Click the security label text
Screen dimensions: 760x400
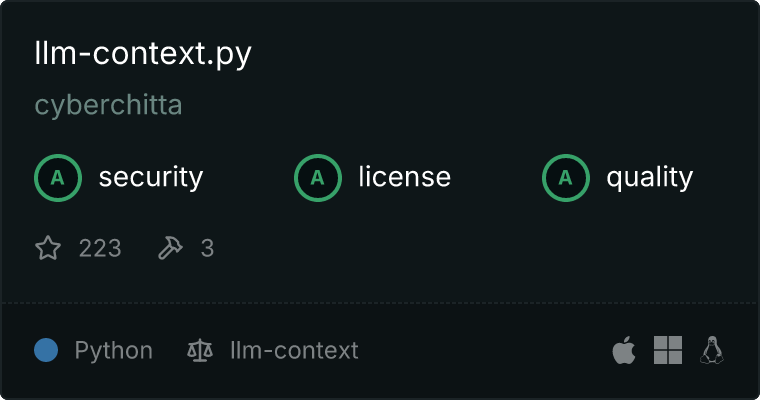pyautogui.click(x=151, y=177)
